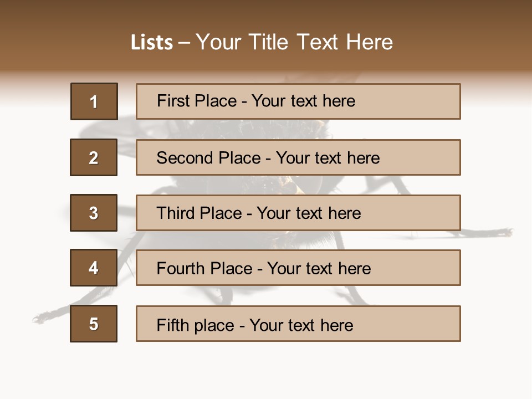Select the 'Fourth Place' text bar

298,268
